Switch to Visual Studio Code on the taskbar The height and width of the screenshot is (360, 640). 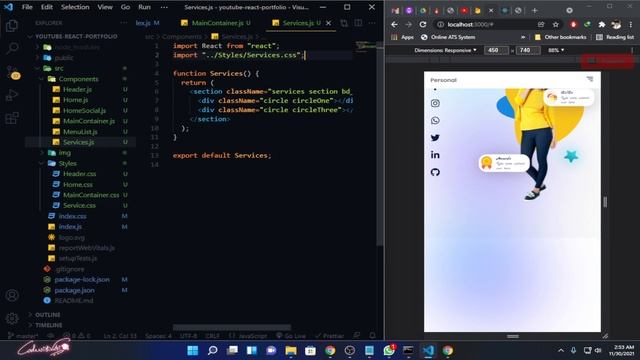click(x=428, y=350)
